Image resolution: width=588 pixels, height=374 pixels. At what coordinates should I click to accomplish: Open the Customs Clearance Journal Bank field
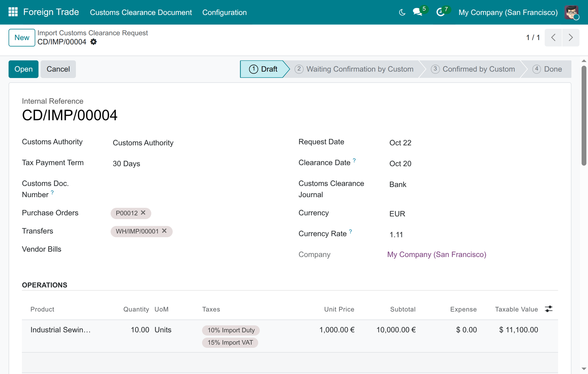coord(473,185)
